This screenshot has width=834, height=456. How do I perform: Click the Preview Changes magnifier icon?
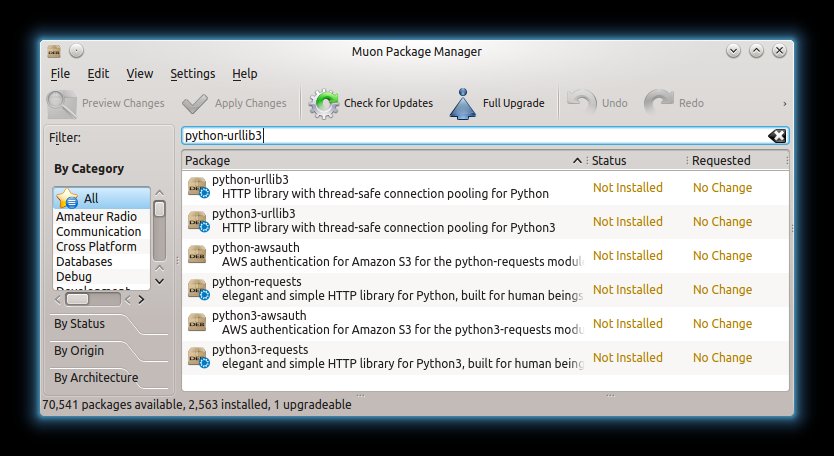coord(62,103)
